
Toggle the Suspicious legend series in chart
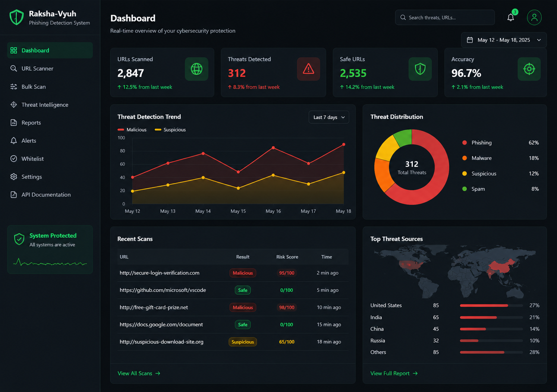(x=170, y=130)
